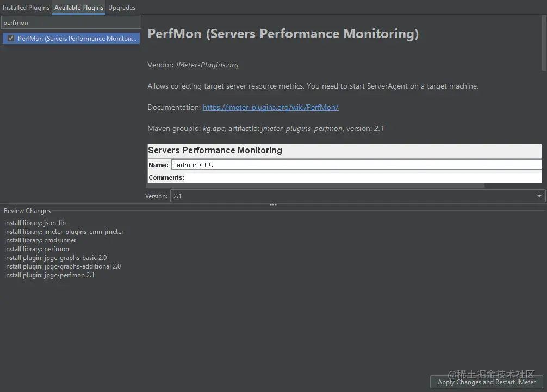Click the Servers Performance Monitoring preview title
This screenshot has width=547, height=392.
click(215, 150)
